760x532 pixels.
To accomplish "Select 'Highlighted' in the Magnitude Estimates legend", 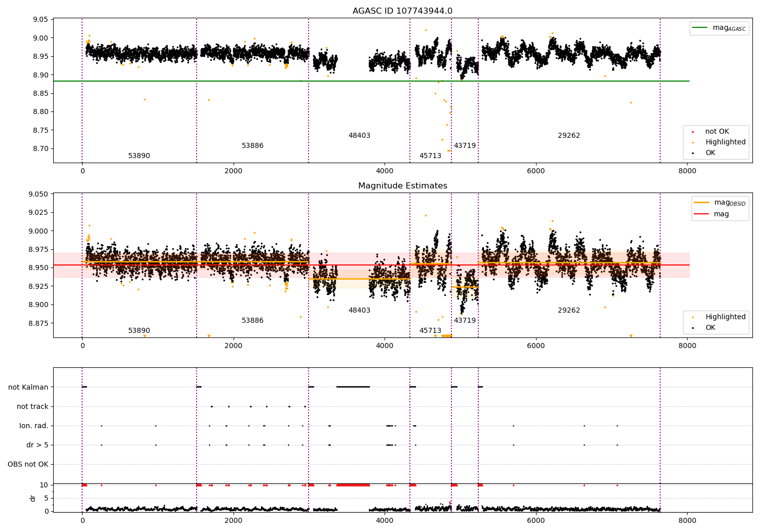I will 726,317.
